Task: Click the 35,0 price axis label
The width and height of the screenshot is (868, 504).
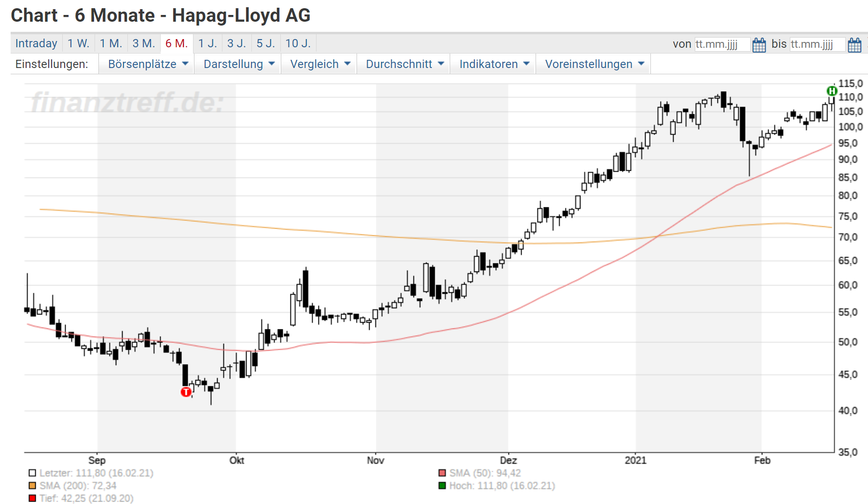Action: pos(848,452)
